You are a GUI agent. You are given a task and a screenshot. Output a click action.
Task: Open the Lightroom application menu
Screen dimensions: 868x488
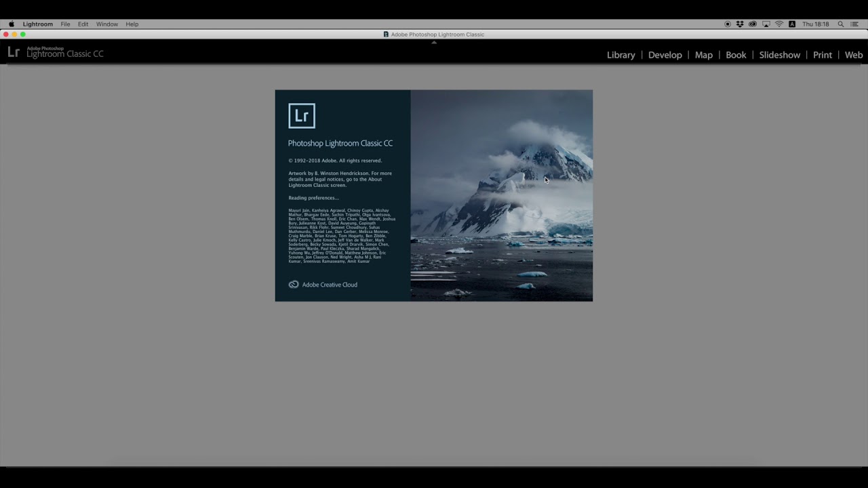pos(38,24)
